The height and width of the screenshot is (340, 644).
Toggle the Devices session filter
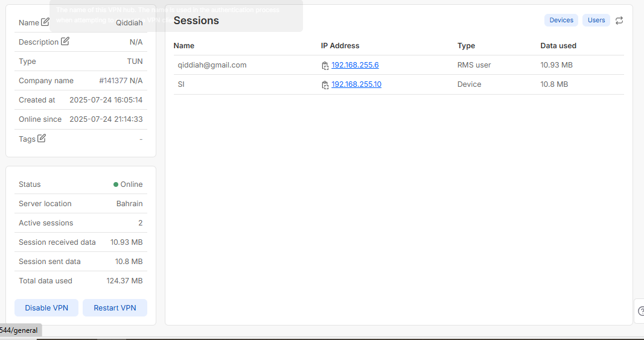(x=561, y=20)
